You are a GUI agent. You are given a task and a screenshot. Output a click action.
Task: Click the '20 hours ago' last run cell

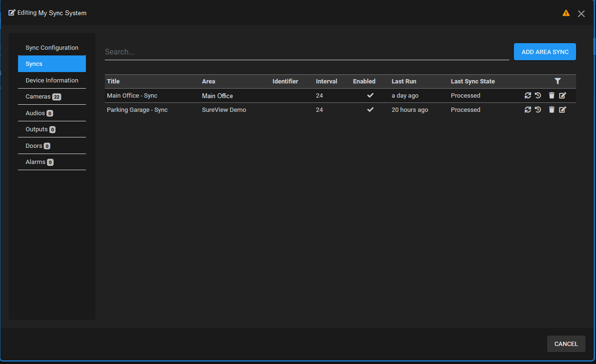(x=410, y=110)
